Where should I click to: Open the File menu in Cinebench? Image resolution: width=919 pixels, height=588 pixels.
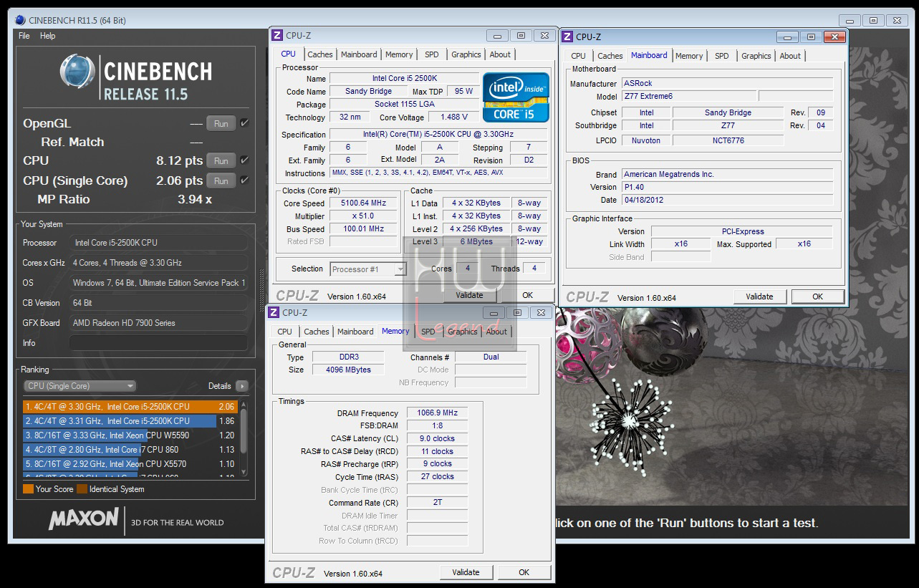(x=24, y=36)
